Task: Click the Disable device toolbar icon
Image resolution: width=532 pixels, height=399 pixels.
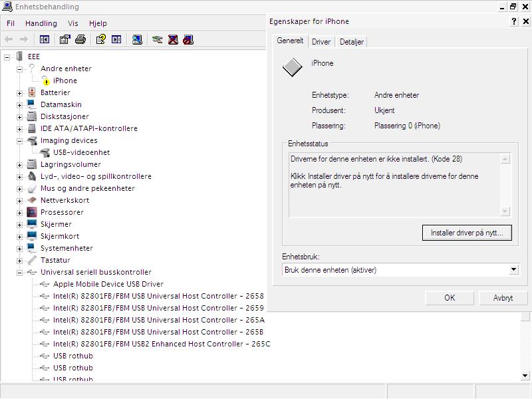Action: pyautogui.click(x=188, y=40)
